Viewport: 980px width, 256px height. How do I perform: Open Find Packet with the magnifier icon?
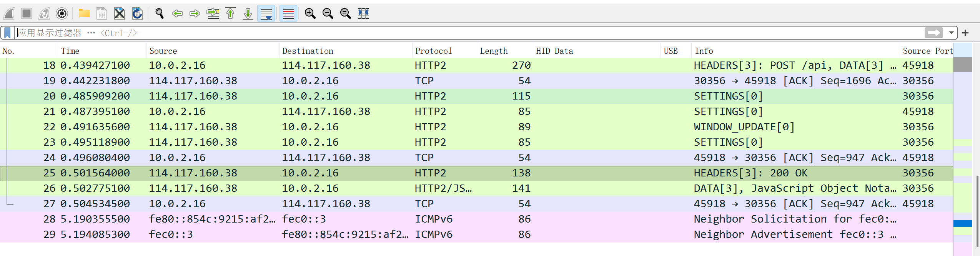click(159, 14)
